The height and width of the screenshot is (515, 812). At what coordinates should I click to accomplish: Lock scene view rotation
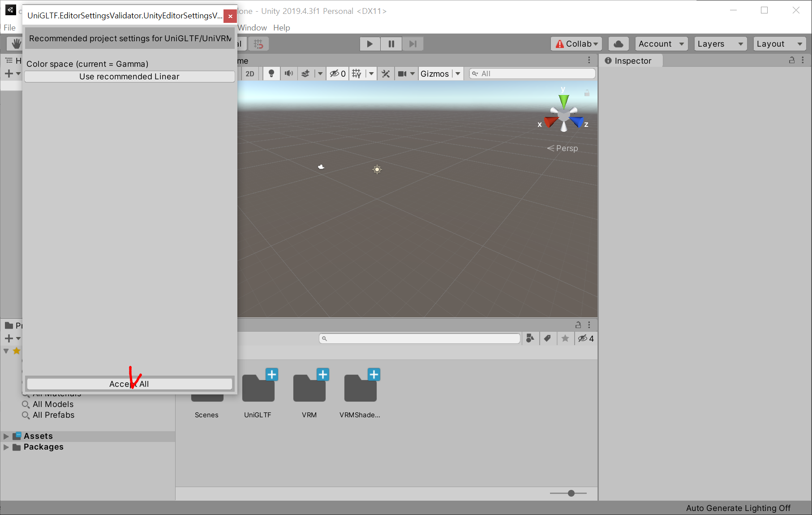[x=587, y=93]
